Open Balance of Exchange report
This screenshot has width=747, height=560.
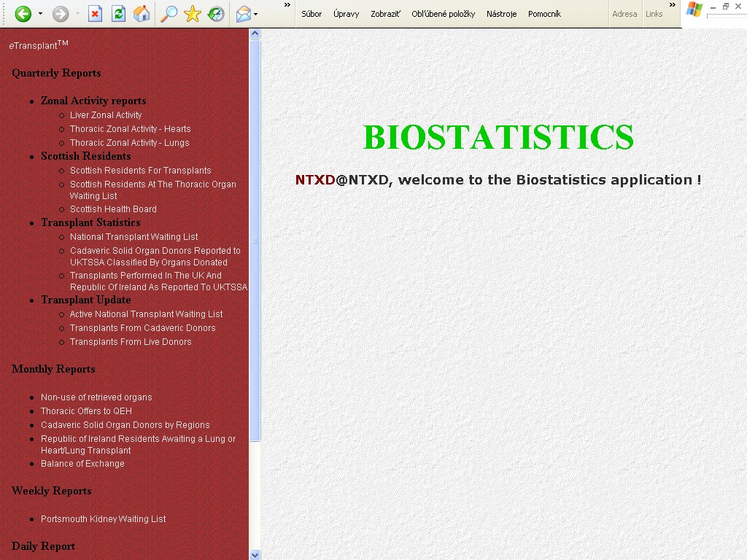[82, 463]
